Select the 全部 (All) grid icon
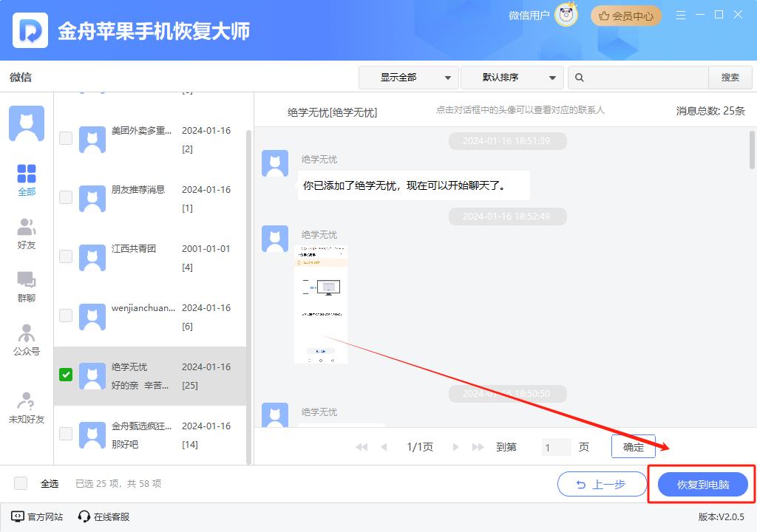 [x=27, y=176]
